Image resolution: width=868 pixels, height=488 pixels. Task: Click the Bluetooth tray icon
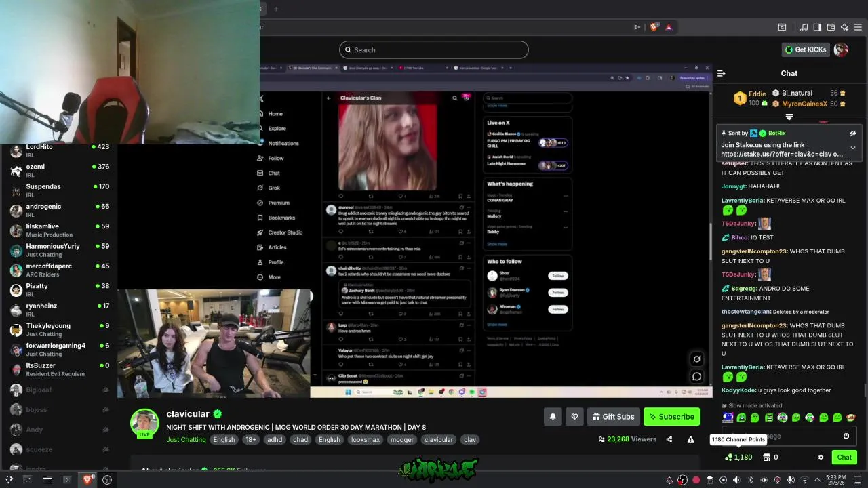tap(750, 480)
